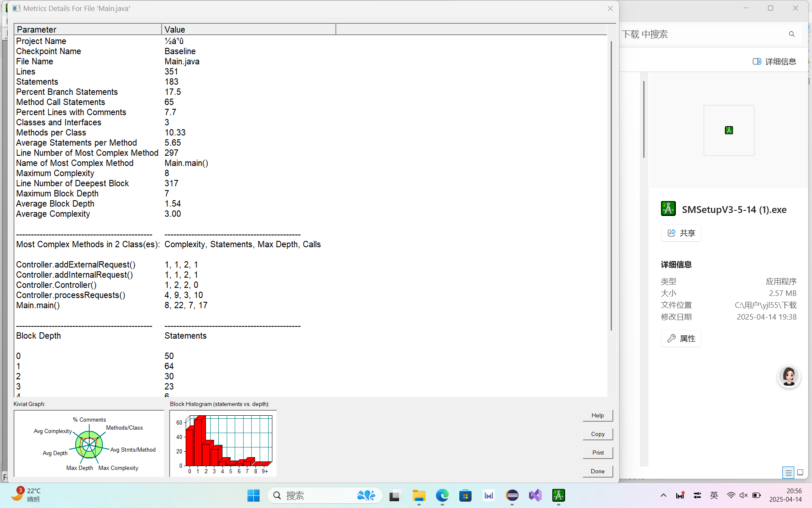This screenshot has height=508, width=812.
Task: Click the search icon in Downloads search box
Action: [x=792, y=34]
